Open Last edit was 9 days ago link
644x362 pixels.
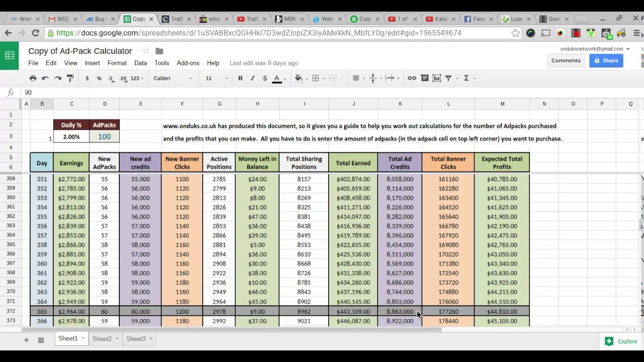click(264, 63)
